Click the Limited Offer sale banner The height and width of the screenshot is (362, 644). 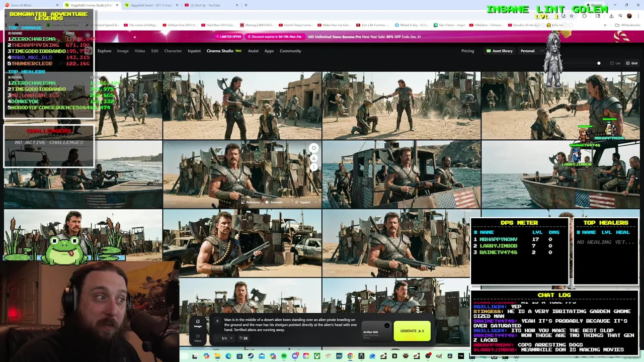[x=322, y=37]
